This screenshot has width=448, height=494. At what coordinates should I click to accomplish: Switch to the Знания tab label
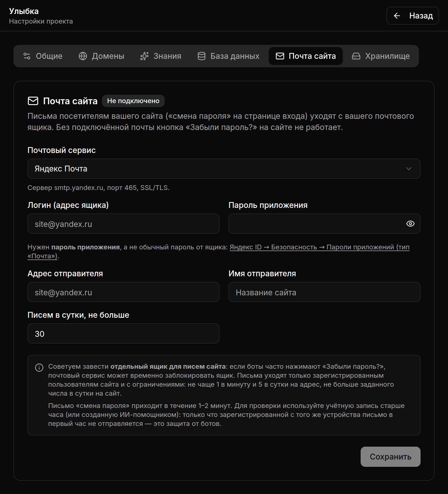[167, 56]
